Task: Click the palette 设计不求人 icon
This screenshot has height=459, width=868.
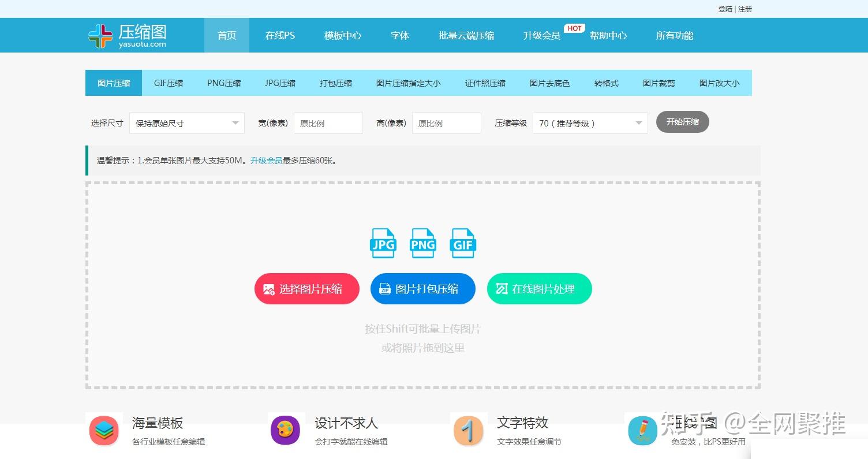Action: click(286, 430)
